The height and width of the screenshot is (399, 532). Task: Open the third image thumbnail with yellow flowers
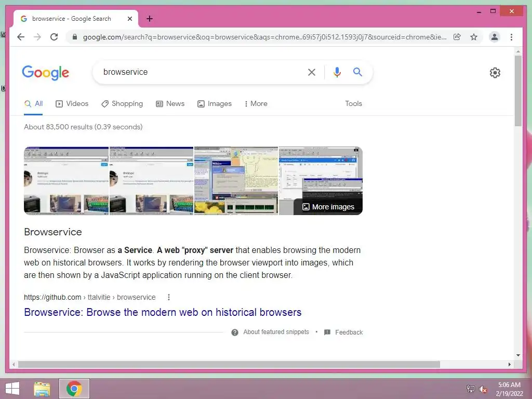[x=236, y=181]
